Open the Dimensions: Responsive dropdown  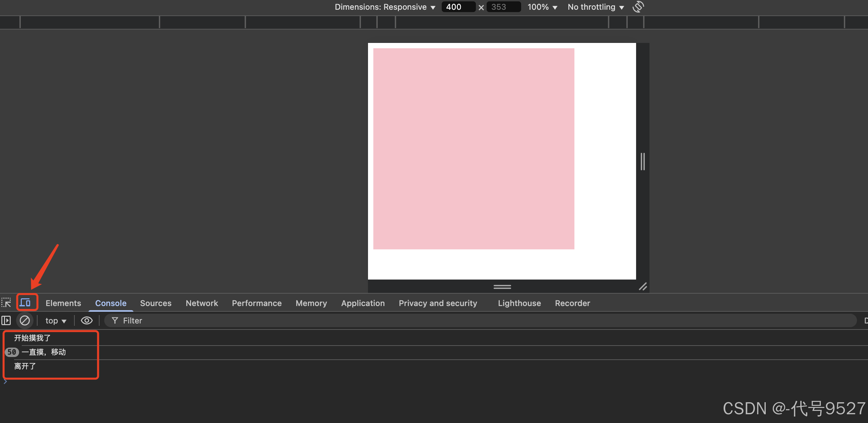tap(385, 7)
